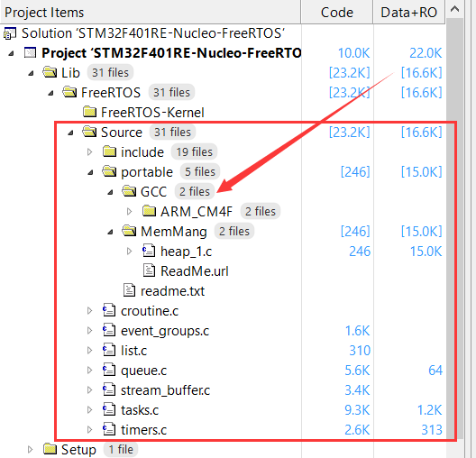Sort by the Project Items column header
This screenshot has height=458, width=476.
pos(151,12)
